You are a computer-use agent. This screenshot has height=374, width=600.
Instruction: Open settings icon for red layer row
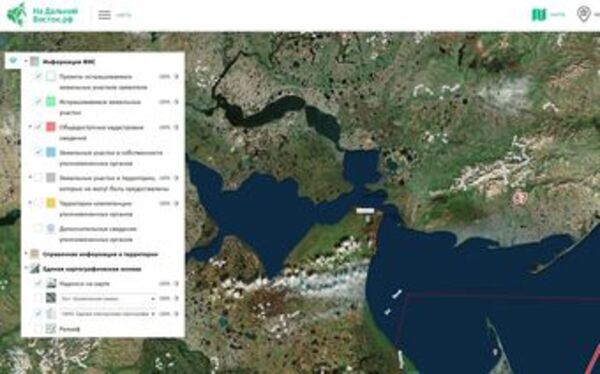pyautogui.click(x=176, y=127)
